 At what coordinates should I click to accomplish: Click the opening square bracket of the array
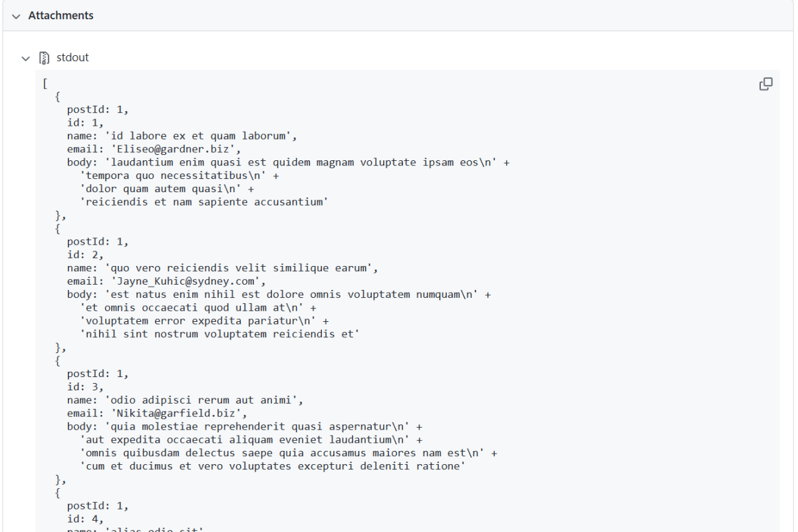pyautogui.click(x=45, y=83)
